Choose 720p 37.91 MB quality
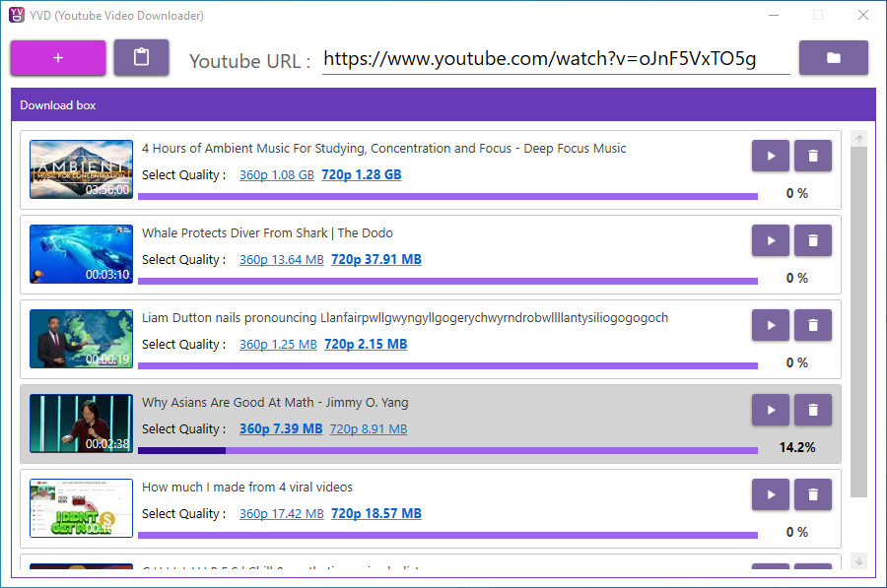 click(x=376, y=259)
